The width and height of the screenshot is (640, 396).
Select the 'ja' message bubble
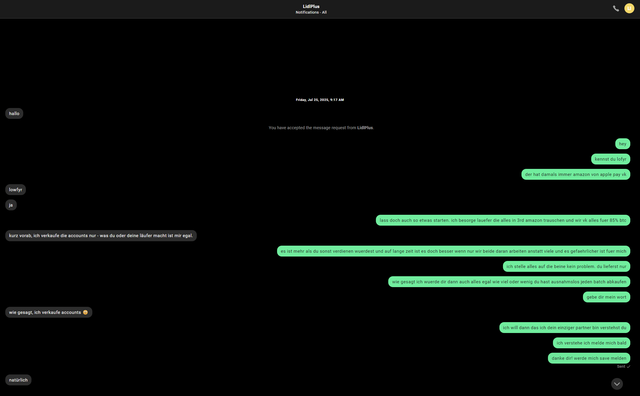11,205
